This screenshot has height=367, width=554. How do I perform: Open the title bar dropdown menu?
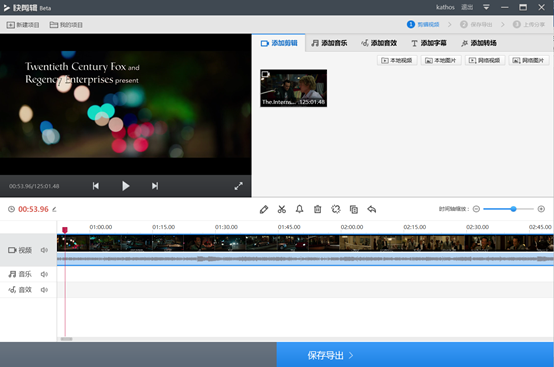click(486, 7)
